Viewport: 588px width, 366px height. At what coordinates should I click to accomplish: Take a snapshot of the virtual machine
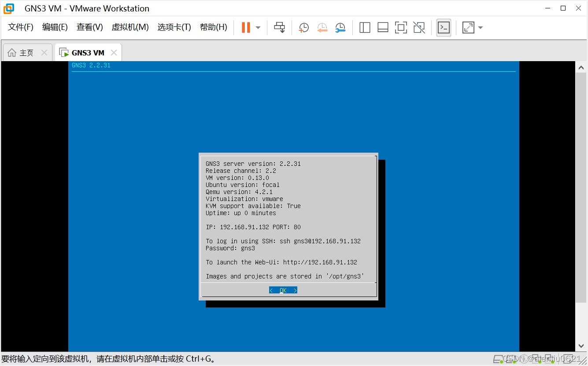point(304,28)
